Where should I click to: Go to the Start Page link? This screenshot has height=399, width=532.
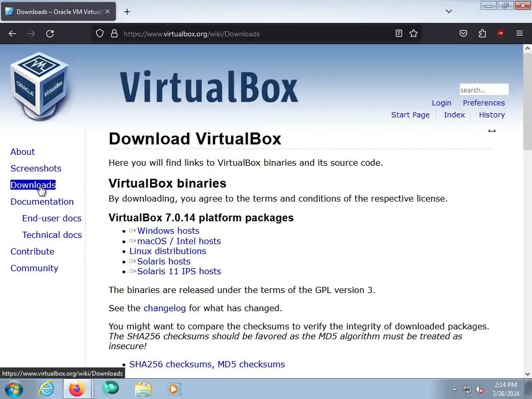(x=410, y=115)
